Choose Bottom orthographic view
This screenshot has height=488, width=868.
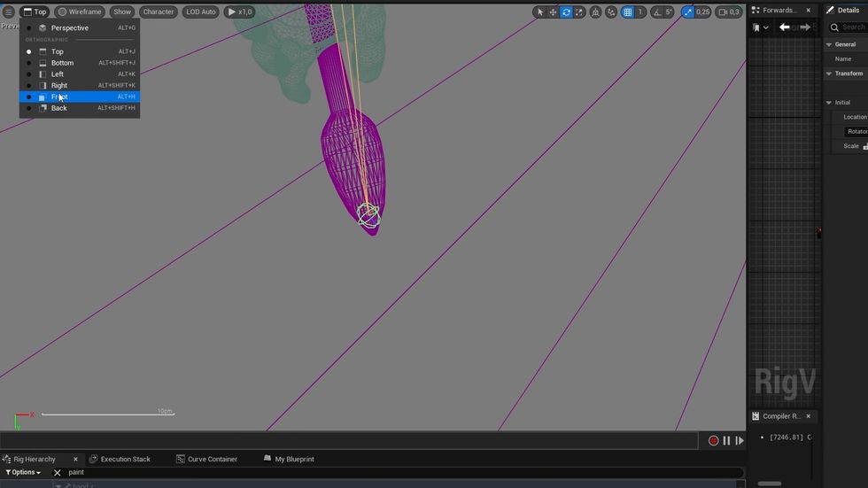tap(79, 63)
